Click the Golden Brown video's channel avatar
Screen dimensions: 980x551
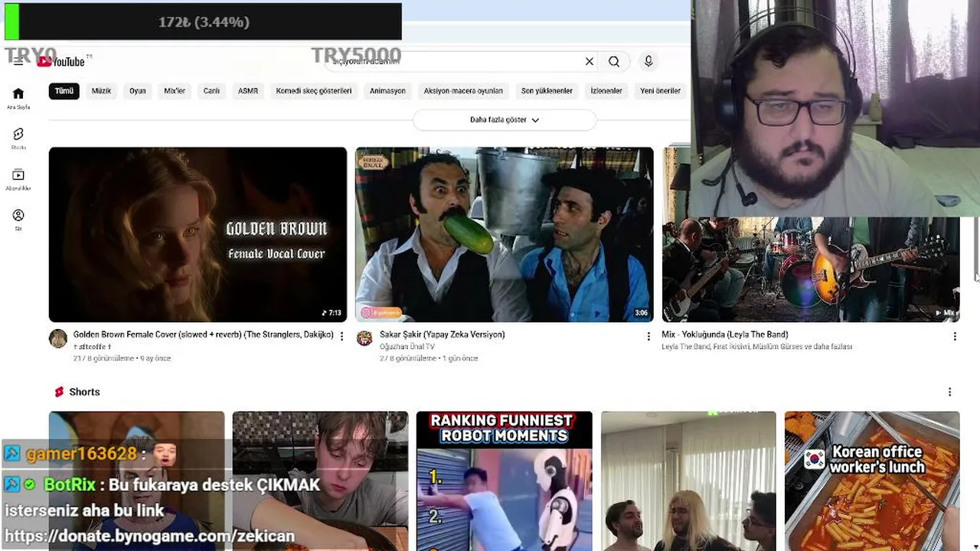(x=58, y=338)
